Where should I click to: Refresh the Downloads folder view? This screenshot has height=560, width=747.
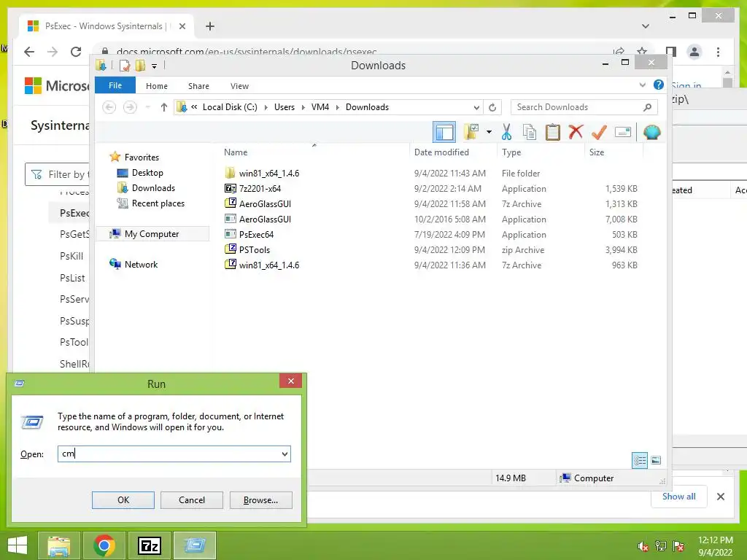492,107
